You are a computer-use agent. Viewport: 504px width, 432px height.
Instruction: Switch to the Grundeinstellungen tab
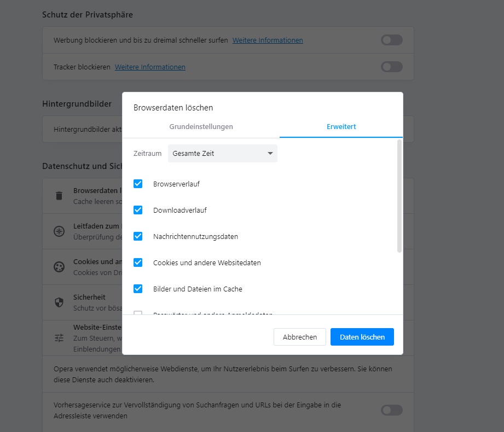tap(201, 127)
